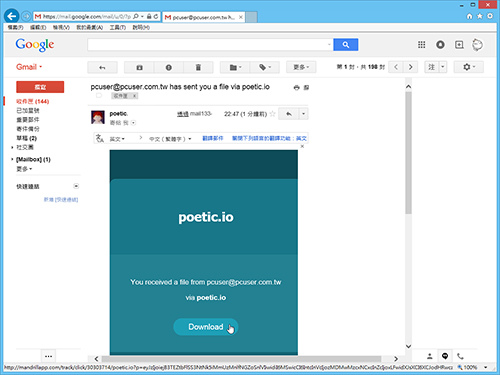
Task: Open the Move to folder dropdown
Action: tap(235, 67)
